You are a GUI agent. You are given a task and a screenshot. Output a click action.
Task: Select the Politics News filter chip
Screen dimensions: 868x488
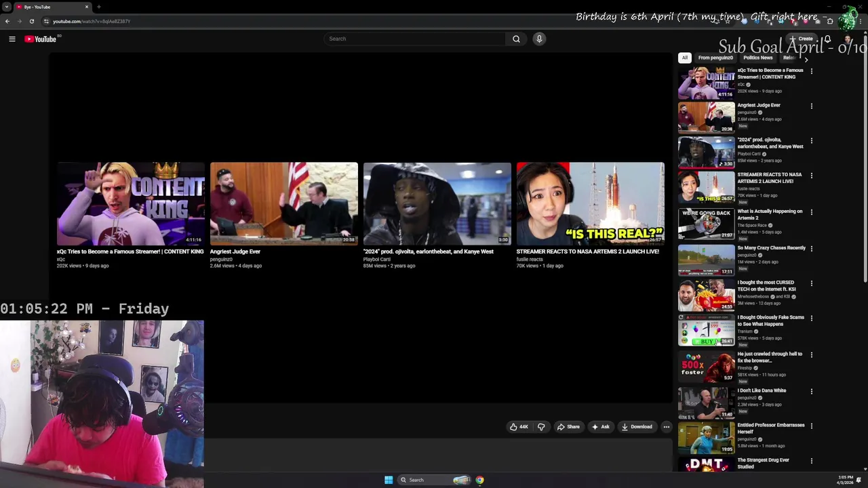pos(757,58)
